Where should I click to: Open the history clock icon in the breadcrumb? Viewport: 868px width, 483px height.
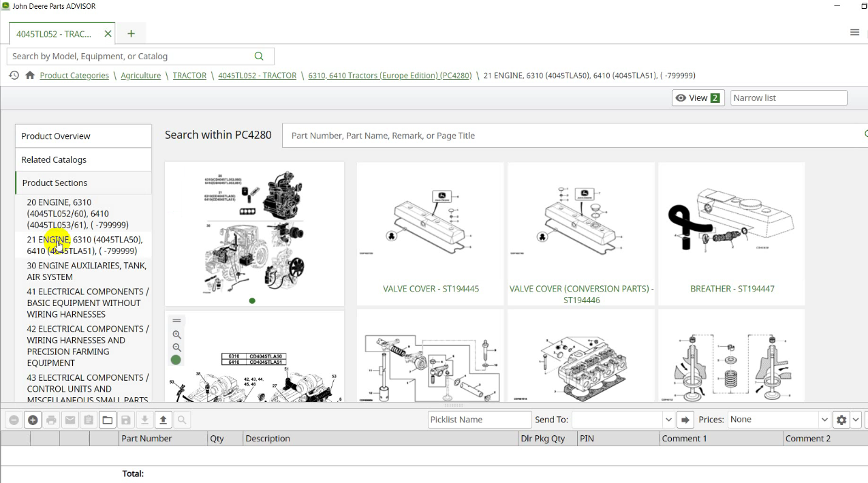[x=14, y=76]
